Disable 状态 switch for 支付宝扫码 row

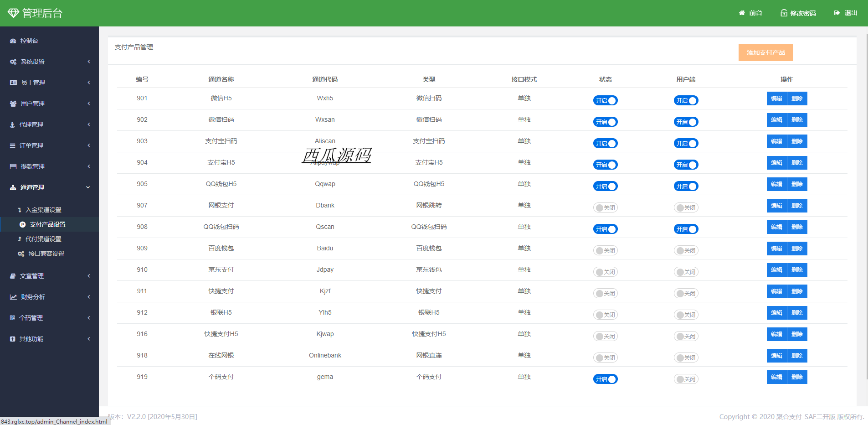[x=605, y=143]
